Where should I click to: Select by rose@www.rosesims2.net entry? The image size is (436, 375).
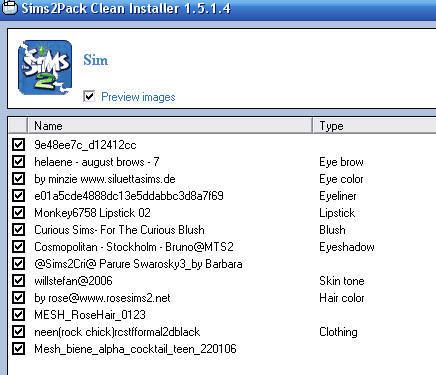pyautogui.click(x=102, y=298)
